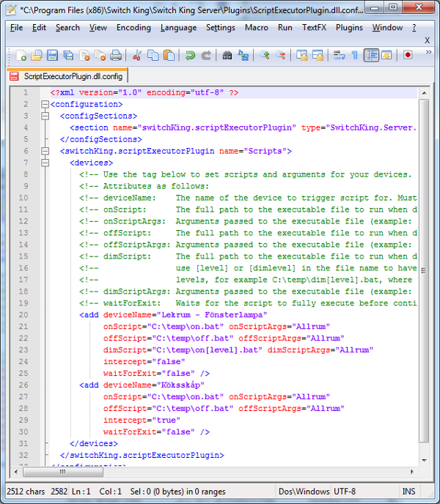Open the File menu
This screenshot has height=504, width=440.
pos(16,28)
